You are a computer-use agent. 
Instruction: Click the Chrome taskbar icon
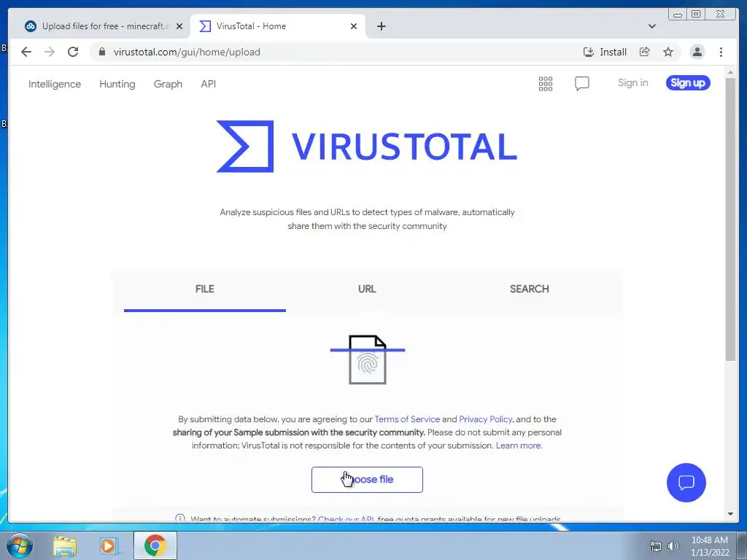point(155,545)
